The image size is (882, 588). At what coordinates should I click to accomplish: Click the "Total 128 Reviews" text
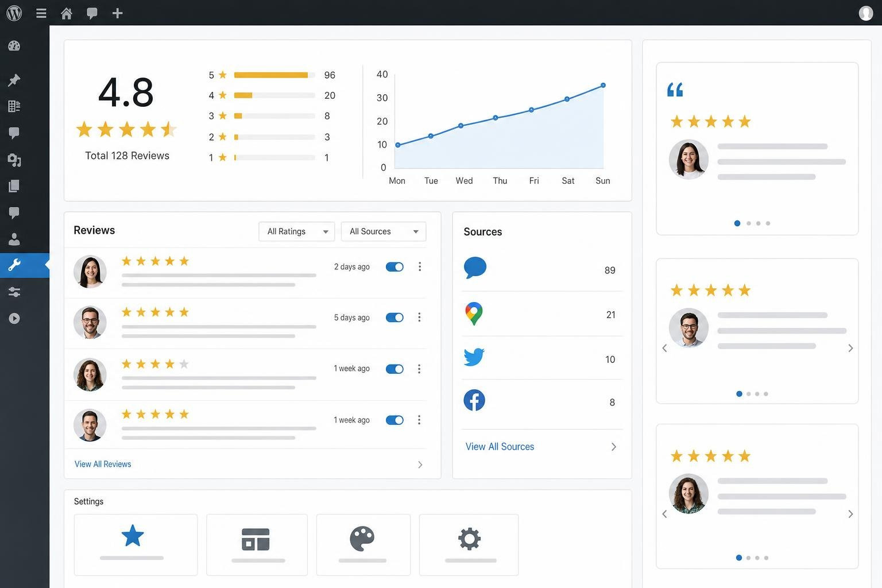[x=127, y=156]
